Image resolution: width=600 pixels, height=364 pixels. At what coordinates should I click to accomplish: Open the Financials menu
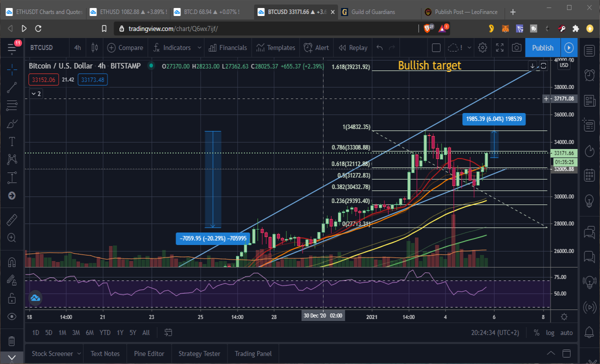(227, 48)
